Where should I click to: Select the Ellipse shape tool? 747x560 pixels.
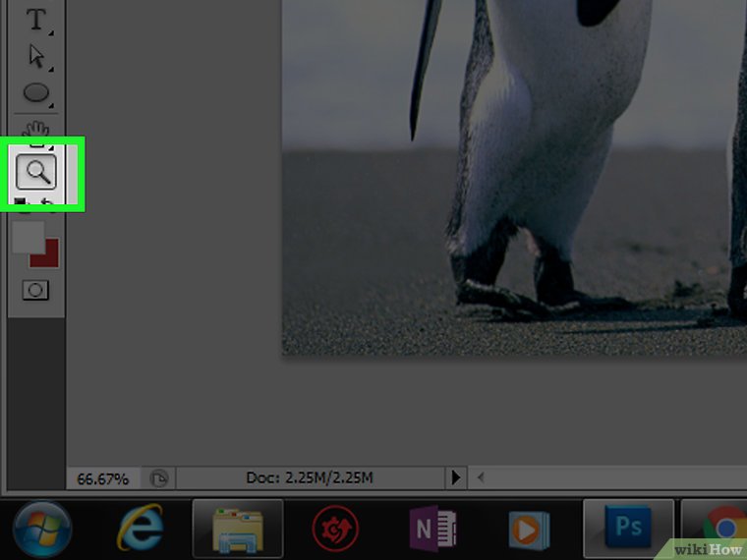coord(36,94)
